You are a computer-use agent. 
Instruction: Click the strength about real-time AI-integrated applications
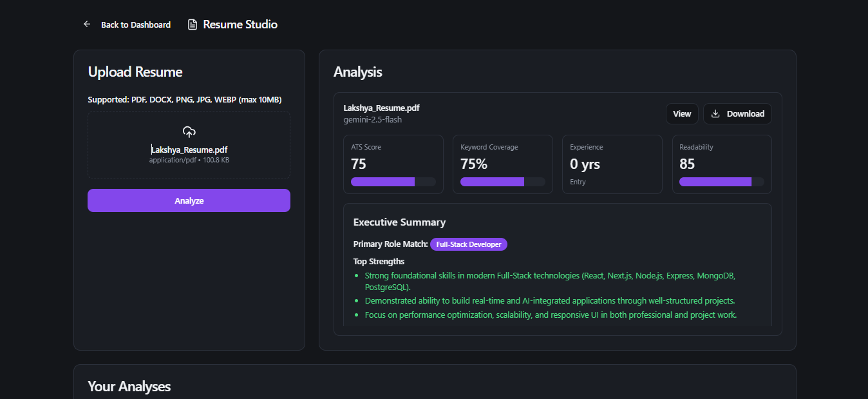[550, 300]
